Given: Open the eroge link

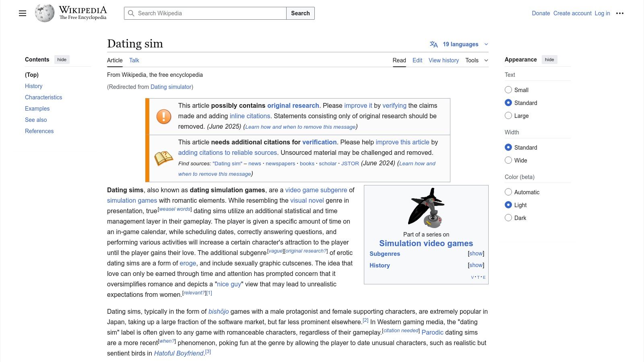Looking at the screenshot, I should [188, 263].
